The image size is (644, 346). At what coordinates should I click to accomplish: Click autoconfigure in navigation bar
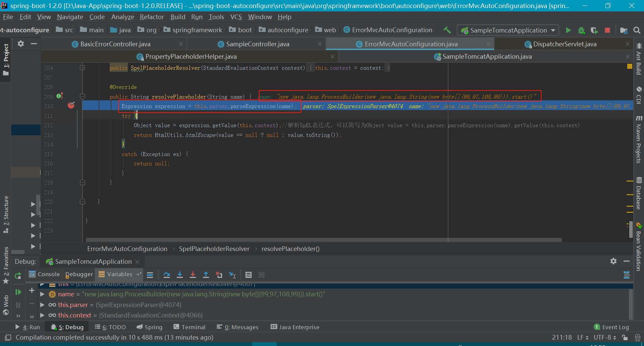284,30
